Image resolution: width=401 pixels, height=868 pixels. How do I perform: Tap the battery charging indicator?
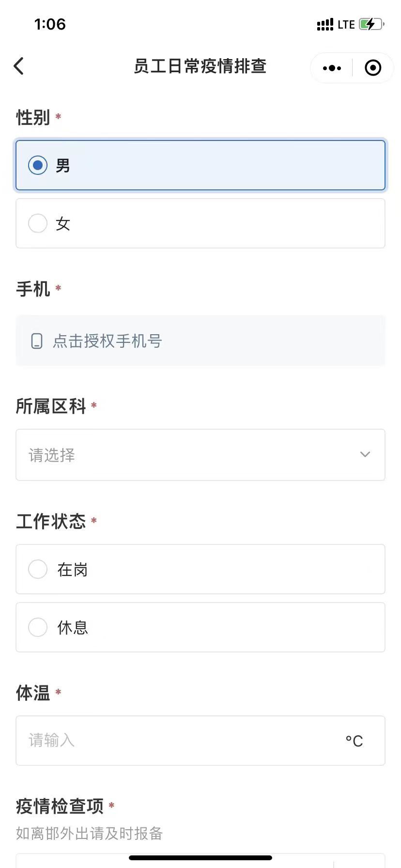[x=371, y=24]
